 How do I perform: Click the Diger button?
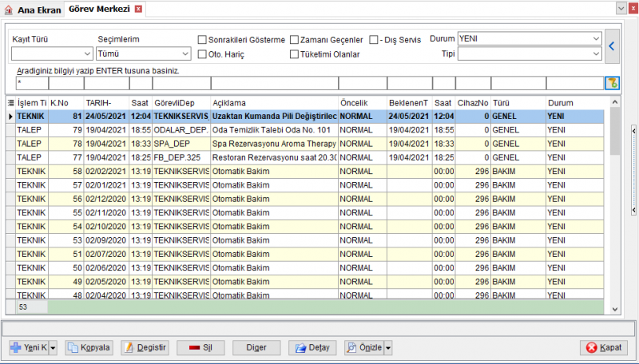[256, 348]
